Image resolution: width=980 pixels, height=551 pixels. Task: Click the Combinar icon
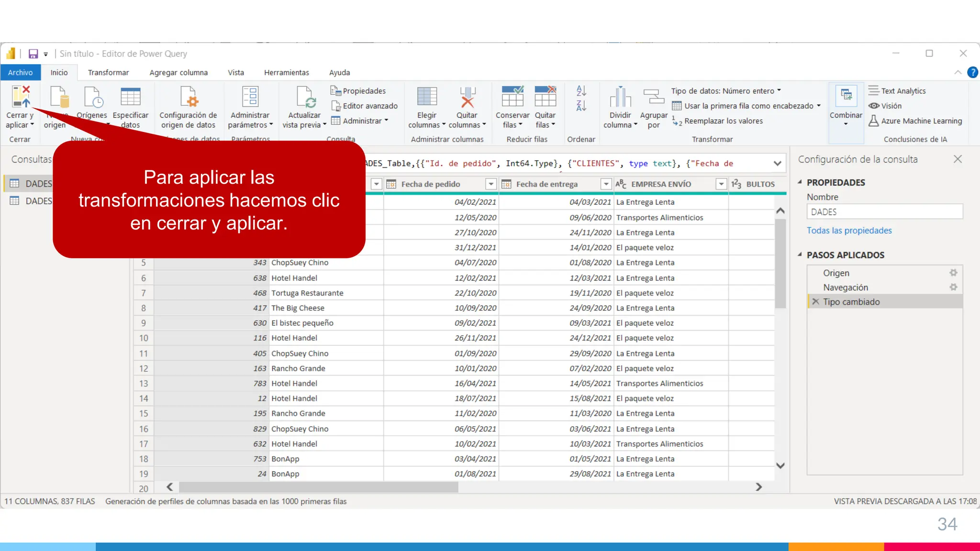(x=846, y=96)
